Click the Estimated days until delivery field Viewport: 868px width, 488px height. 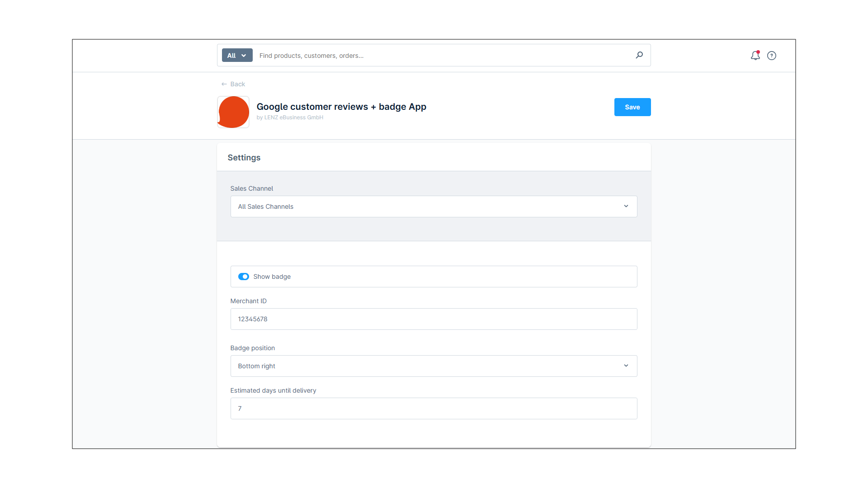434,408
